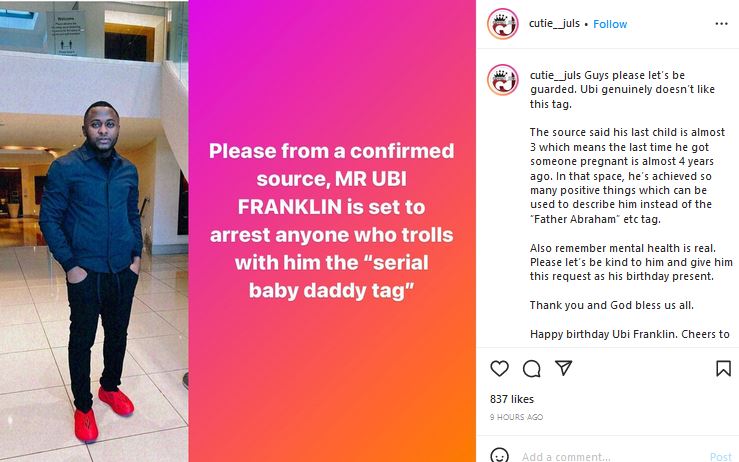Image resolution: width=739 pixels, height=462 pixels.
Task: Open cutie__juls avatar beside caption
Action: click(x=503, y=80)
